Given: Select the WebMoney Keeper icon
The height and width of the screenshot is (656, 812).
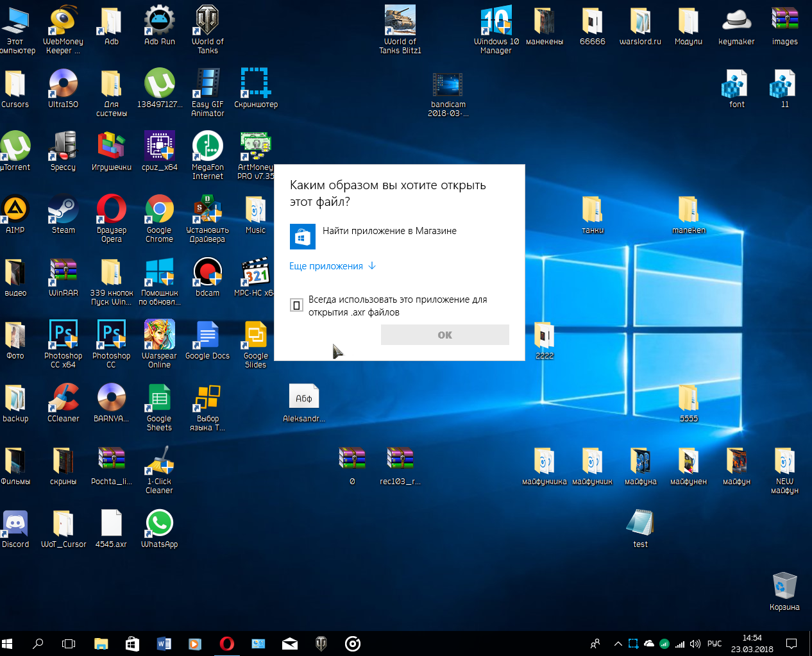Looking at the screenshot, I should click(63, 29).
